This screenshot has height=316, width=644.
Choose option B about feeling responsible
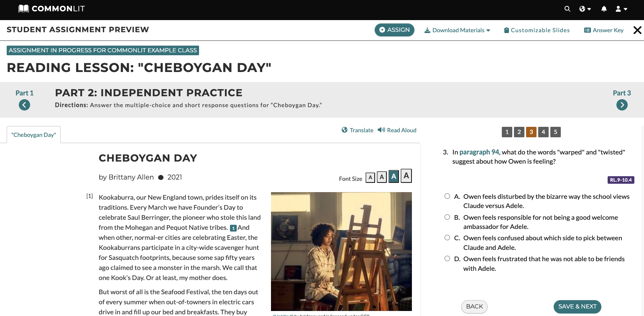click(x=447, y=217)
